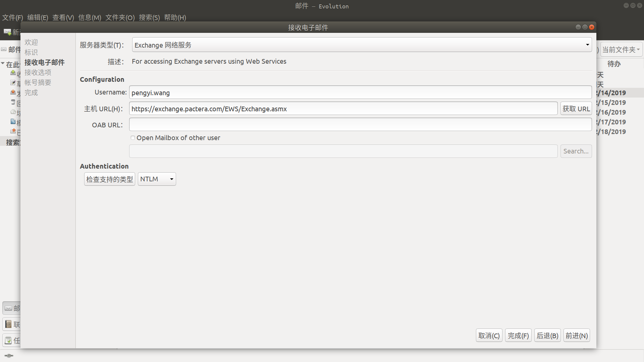This screenshot has width=644, height=362.
Task: Click the disabled Search... button
Action: click(x=576, y=151)
